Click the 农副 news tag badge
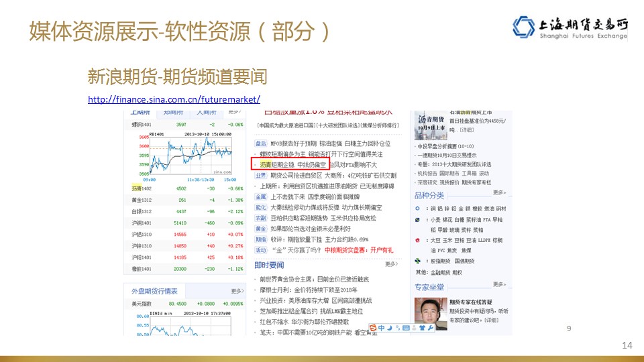This screenshot has width=644, height=362. 261,218
